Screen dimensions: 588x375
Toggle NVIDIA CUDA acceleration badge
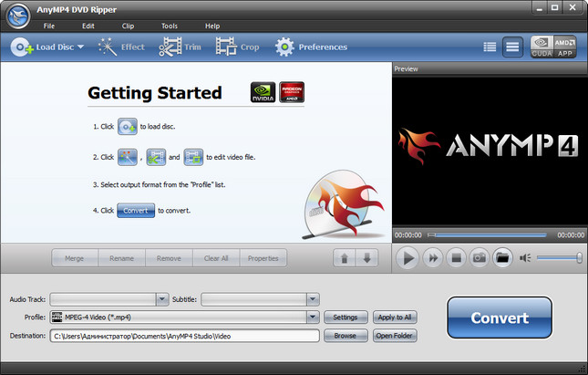click(542, 47)
